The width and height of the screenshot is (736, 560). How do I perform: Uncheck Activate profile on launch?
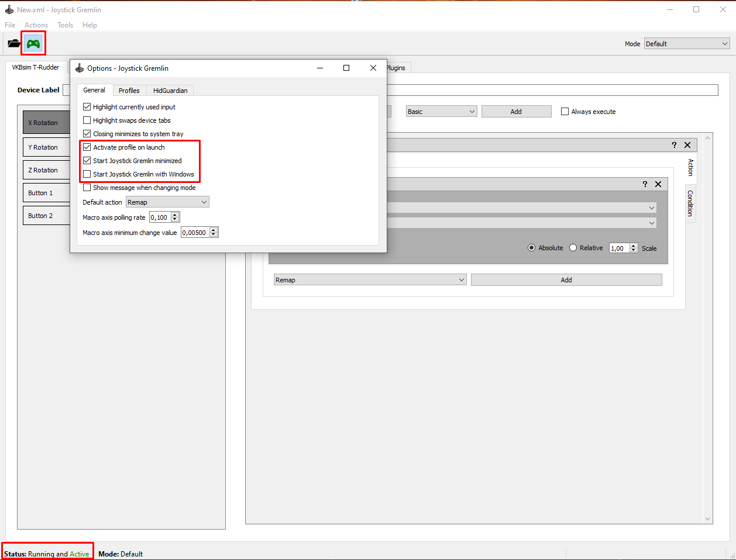87,147
